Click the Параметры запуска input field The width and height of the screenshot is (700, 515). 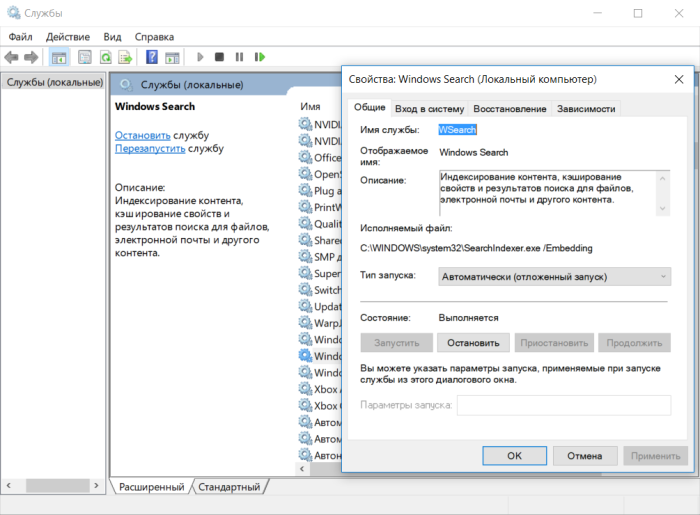564,405
